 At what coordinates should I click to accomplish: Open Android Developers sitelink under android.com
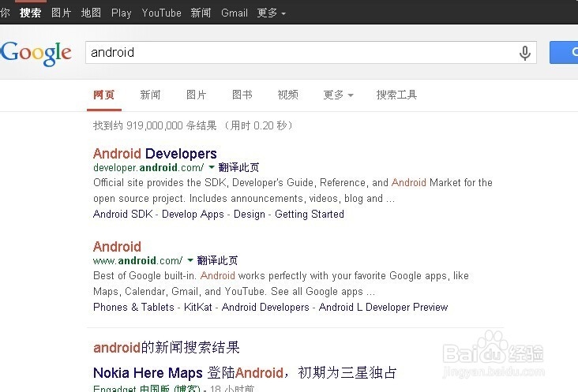(265, 308)
